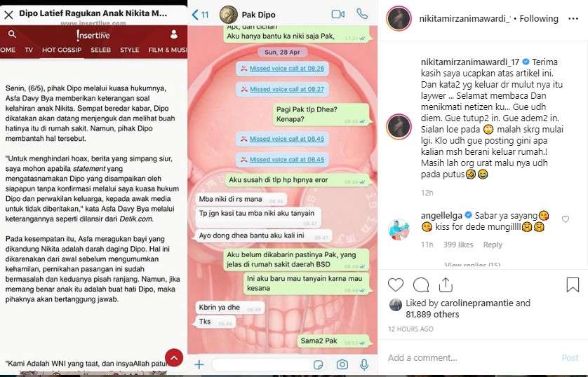Open the camera icon in chat bar
The width and height of the screenshot is (588, 377).
[x=342, y=364]
